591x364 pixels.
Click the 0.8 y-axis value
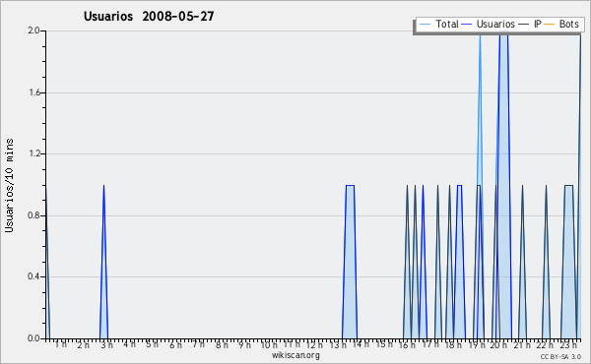[33, 215]
